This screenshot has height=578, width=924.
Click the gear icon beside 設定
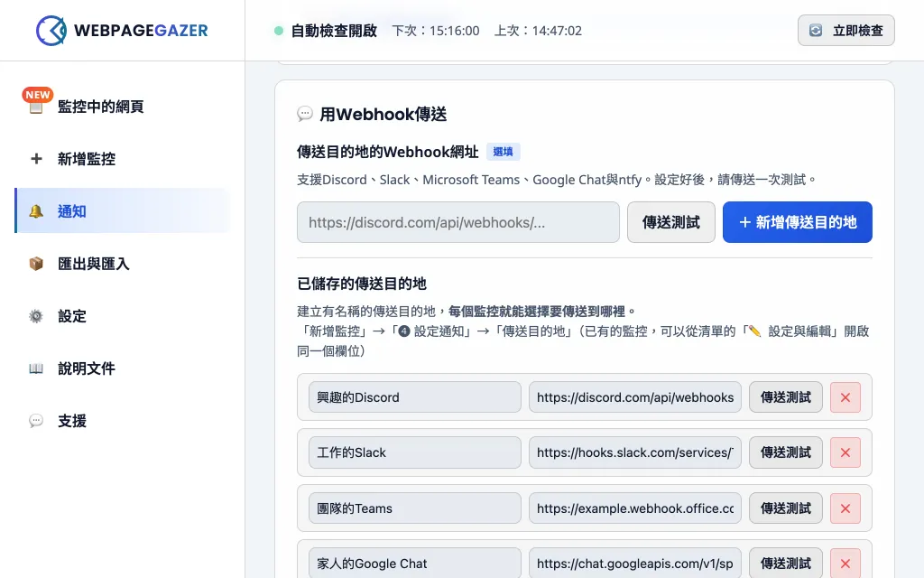(x=36, y=316)
